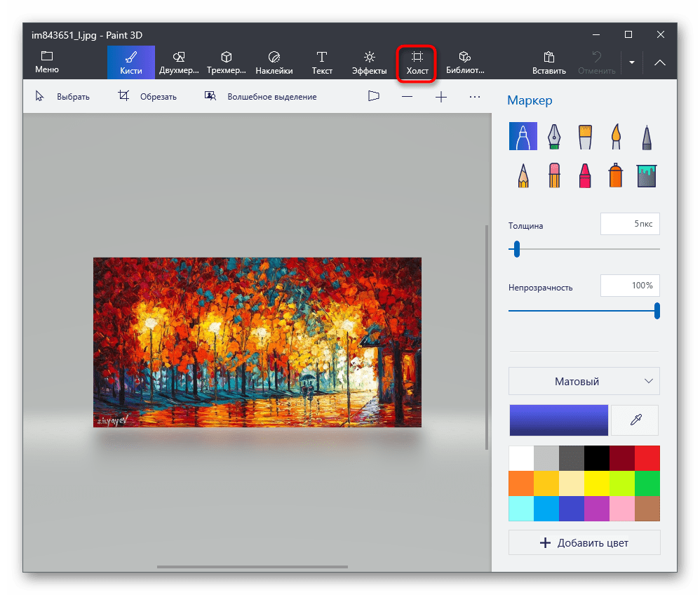Image resolution: width=700 pixels, height=595 pixels.
Task: Click the Добавить цвет button
Action: click(x=584, y=542)
